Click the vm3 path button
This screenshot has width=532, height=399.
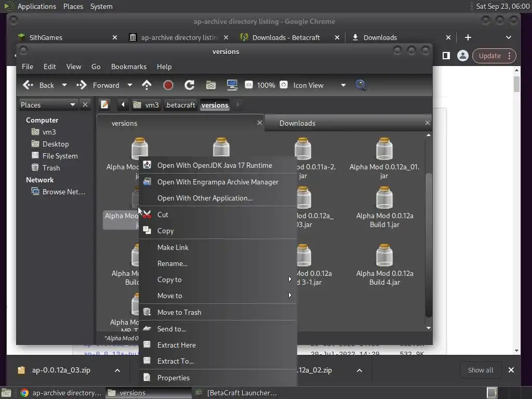tap(147, 105)
